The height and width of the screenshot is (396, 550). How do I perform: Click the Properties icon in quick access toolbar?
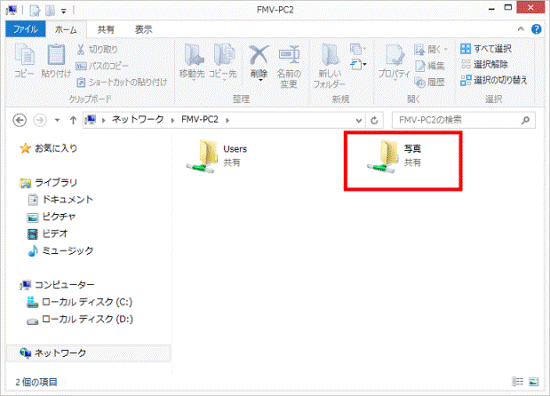pos(35,10)
